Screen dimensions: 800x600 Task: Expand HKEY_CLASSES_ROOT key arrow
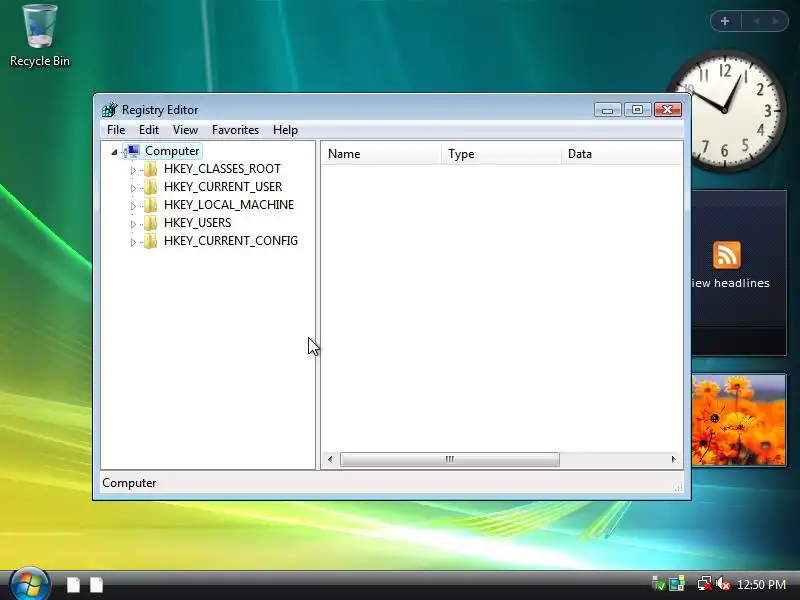point(133,170)
